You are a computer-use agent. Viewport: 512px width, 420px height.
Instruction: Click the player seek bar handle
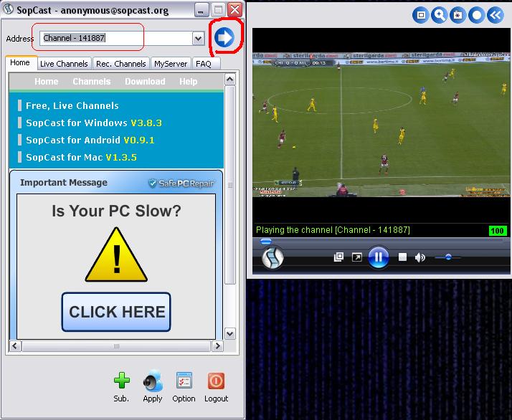click(x=266, y=242)
